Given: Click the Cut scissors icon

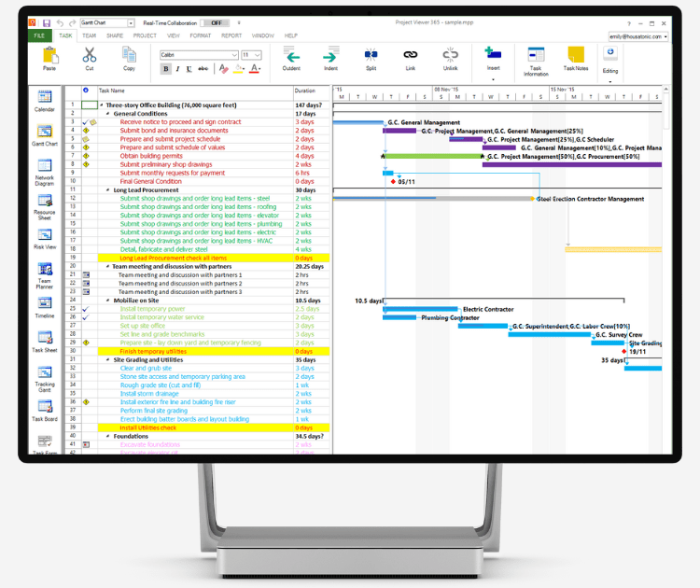Looking at the screenshot, I should 90,55.
